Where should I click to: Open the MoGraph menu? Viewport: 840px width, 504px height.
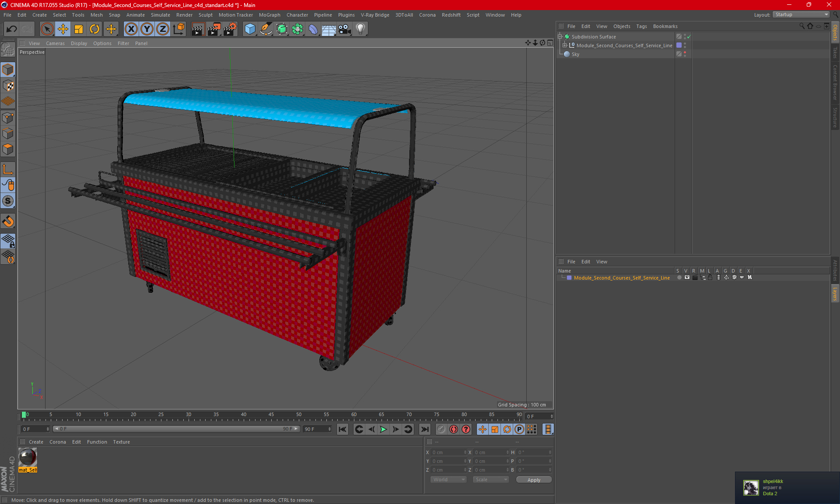point(269,15)
